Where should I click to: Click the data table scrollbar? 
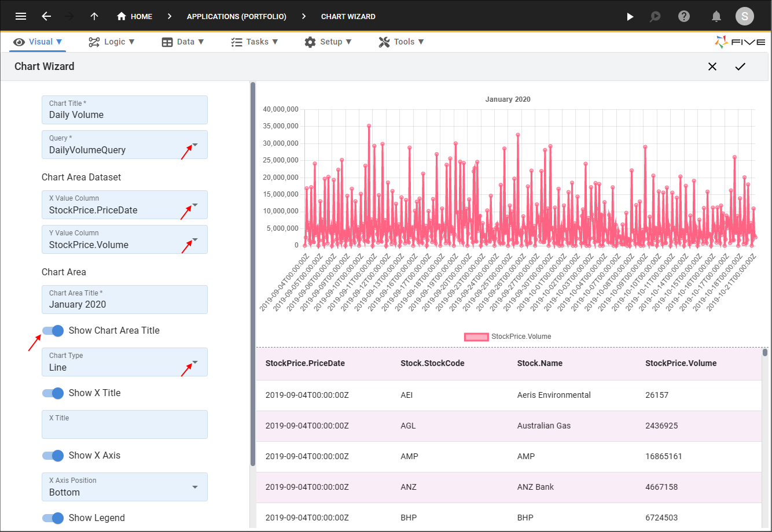(765, 352)
